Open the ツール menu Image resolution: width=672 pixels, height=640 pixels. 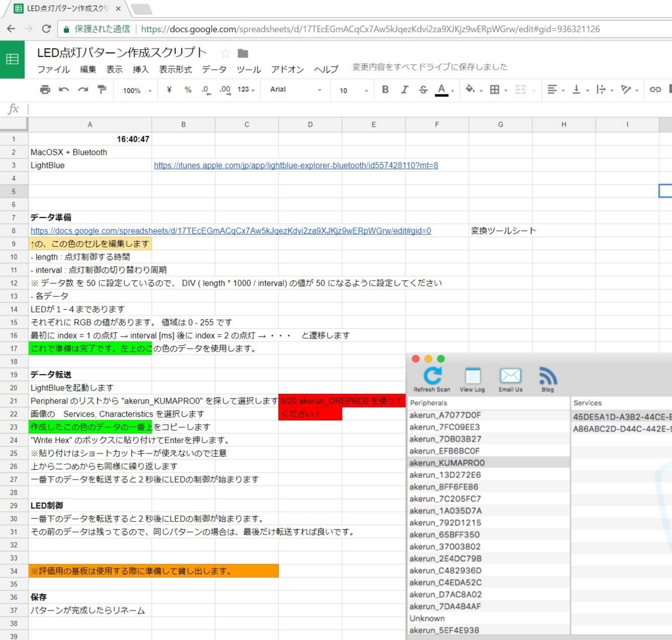(x=249, y=70)
